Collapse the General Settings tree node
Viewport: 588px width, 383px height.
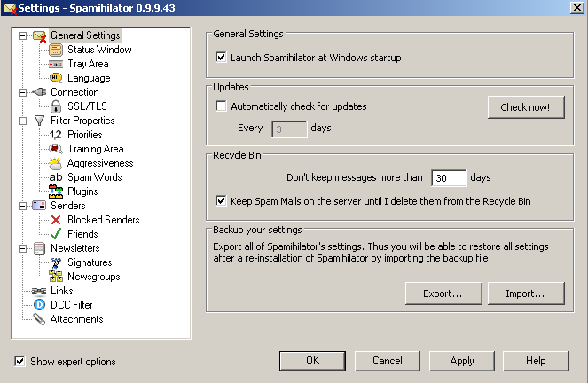[23, 36]
